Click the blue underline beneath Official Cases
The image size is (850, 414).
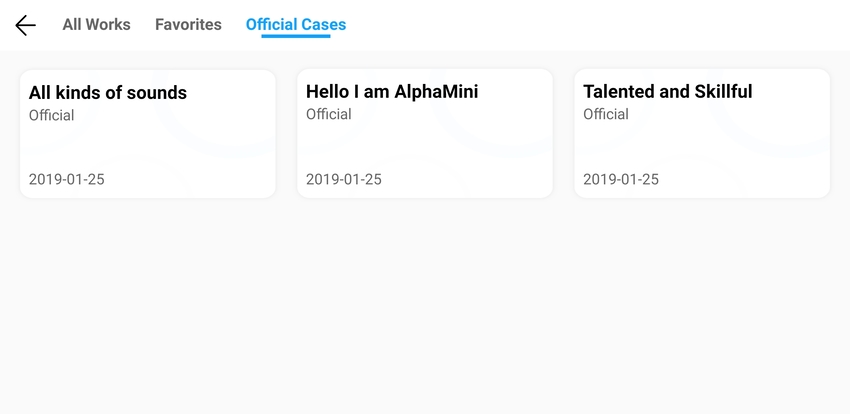296,36
